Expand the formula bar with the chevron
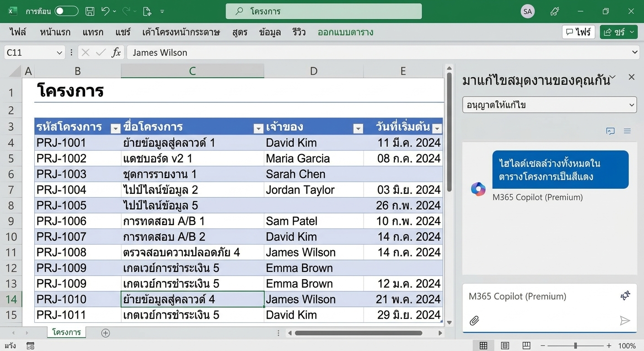 [635, 53]
